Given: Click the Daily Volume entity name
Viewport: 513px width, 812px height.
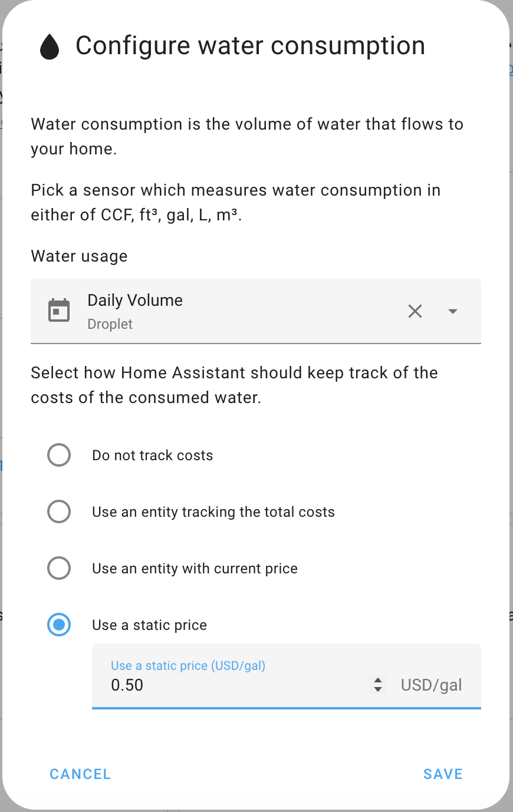Looking at the screenshot, I should coord(134,300).
